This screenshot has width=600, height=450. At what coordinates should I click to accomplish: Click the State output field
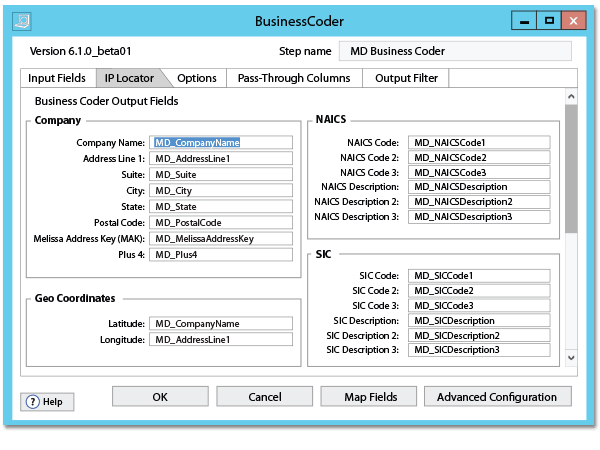pyautogui.click(x=221, y=207)
